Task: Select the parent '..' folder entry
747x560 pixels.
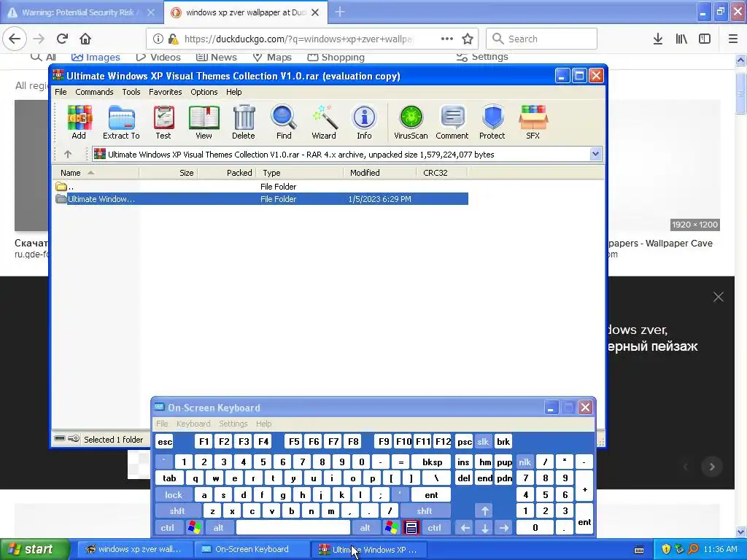Action: [x=262, y=187]
